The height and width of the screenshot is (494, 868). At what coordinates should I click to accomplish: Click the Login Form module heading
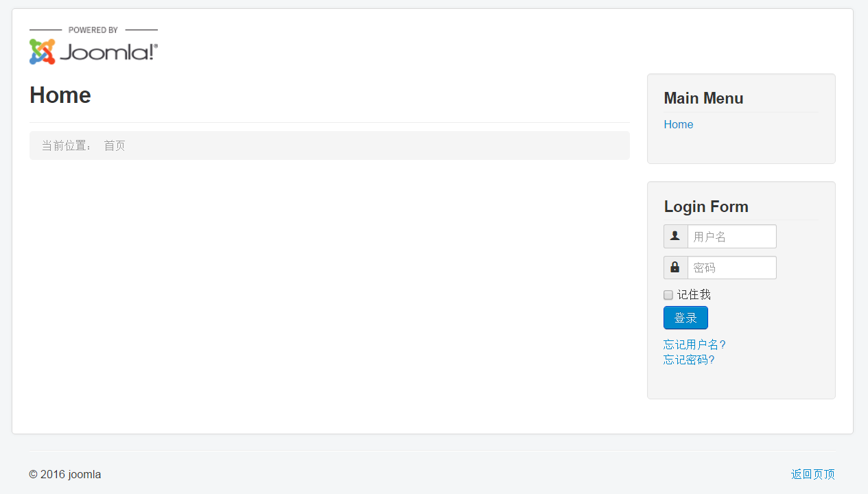pos(706,207)
